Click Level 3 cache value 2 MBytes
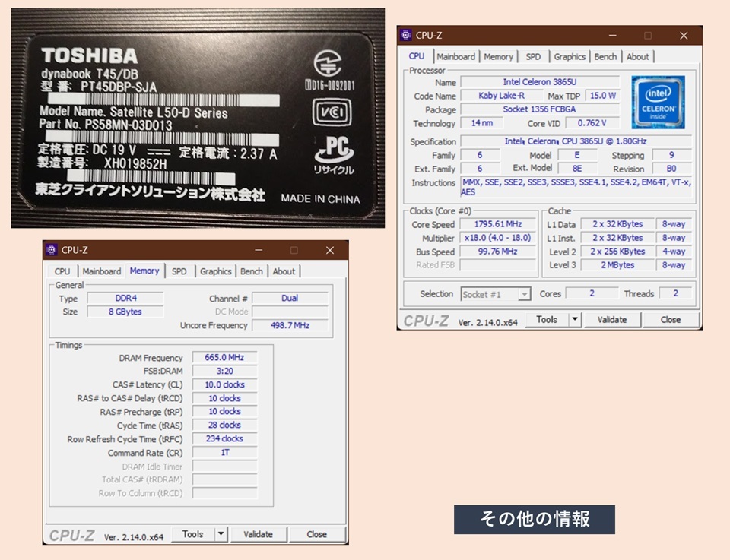 coord(617,264)
